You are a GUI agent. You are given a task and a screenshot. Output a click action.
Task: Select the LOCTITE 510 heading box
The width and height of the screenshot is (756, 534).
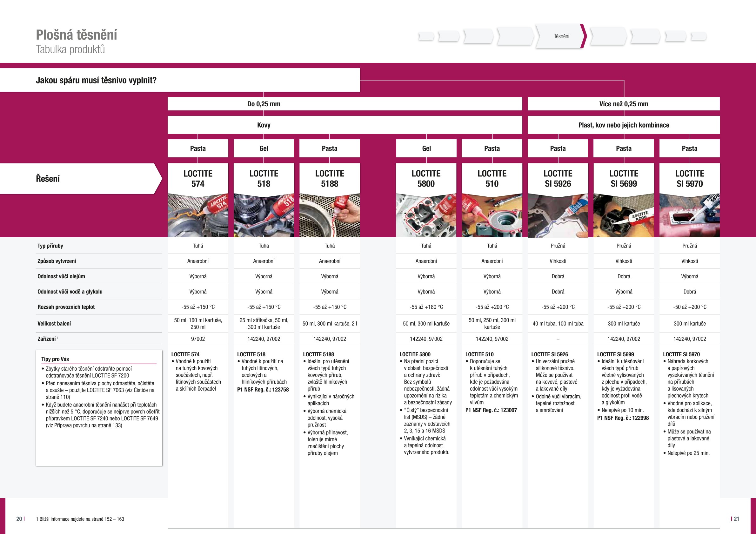click(492, 179)
